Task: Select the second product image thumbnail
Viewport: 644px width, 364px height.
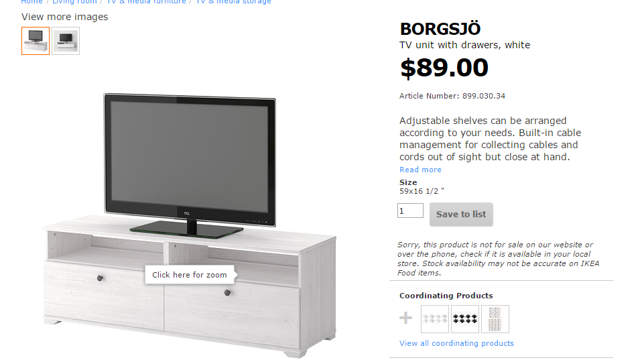Action: coord(66,41)
